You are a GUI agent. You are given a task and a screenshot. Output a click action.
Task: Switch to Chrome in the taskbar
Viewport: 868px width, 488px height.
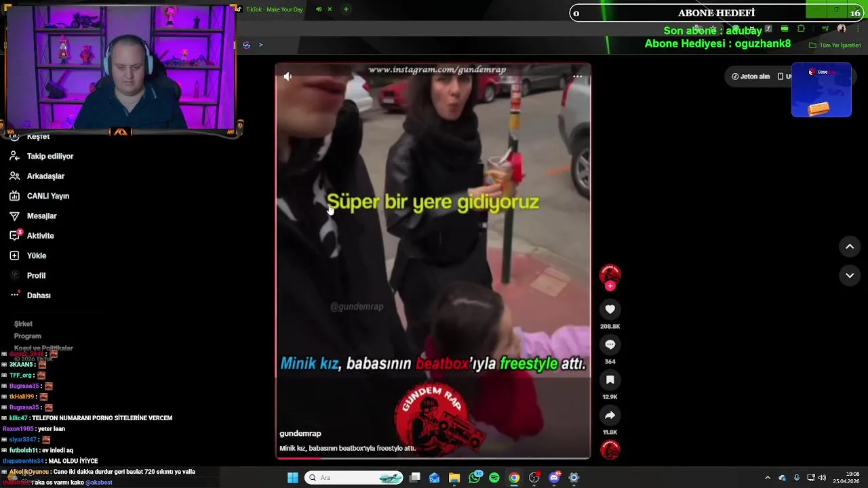(514, 478)
